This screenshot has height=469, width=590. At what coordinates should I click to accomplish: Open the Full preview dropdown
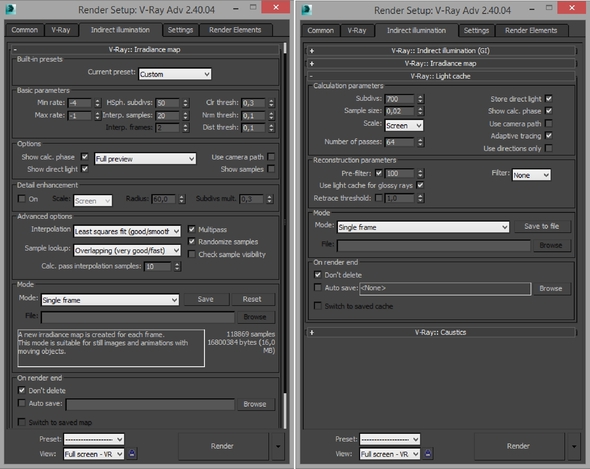145,158
